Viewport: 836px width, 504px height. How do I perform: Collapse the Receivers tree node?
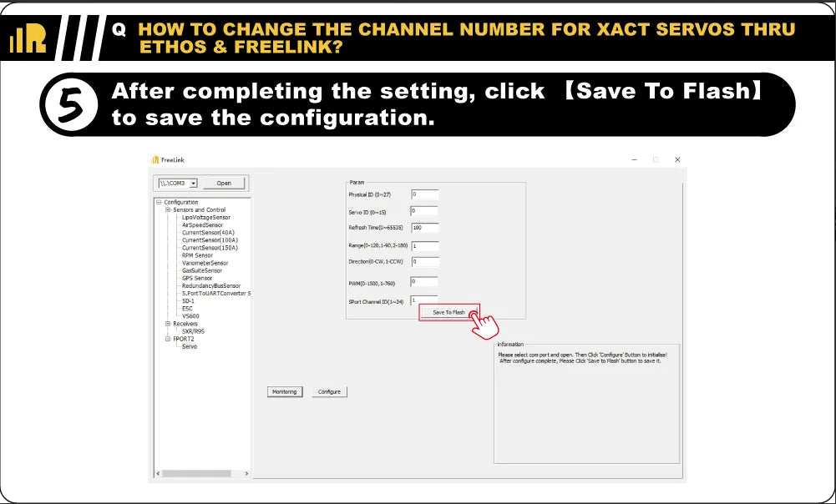tap(168, 324)
